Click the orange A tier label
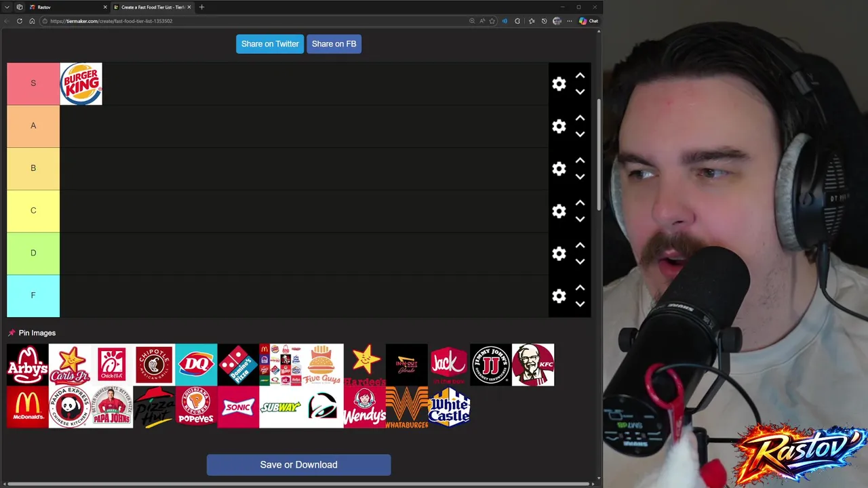This screenshot has height=488, width=868. [33, 126]
